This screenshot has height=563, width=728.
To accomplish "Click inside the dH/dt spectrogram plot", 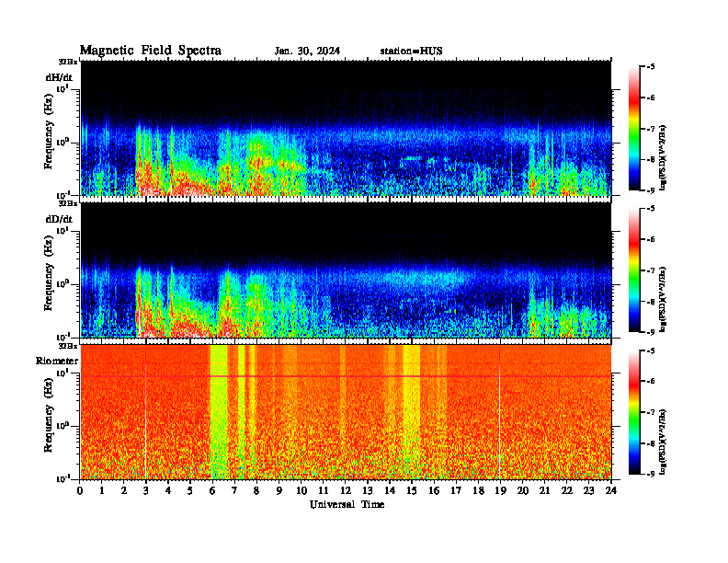I will click(x=346, y=128).
